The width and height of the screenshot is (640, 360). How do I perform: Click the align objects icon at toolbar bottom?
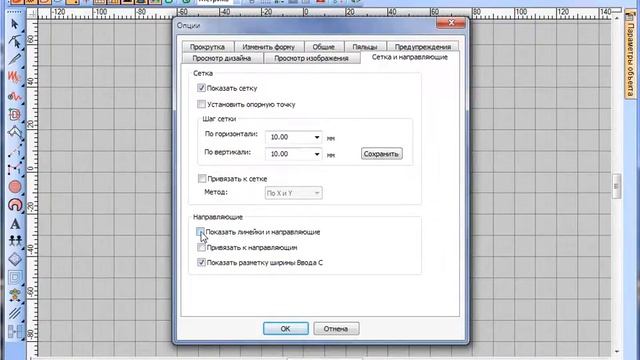pos(15,331)
